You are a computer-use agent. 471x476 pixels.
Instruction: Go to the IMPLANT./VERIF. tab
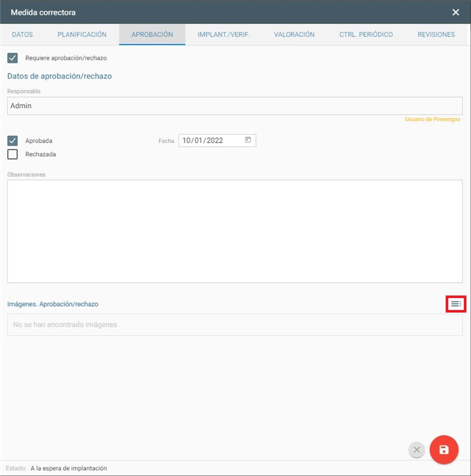coord(223,34)
